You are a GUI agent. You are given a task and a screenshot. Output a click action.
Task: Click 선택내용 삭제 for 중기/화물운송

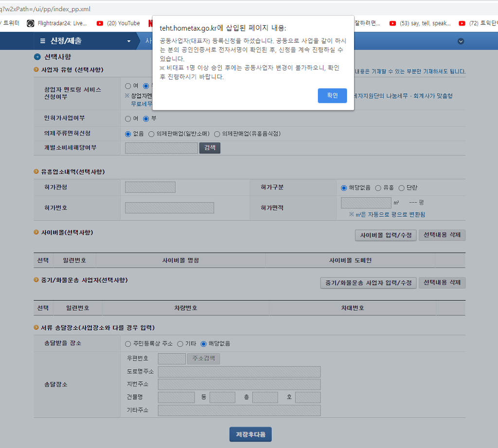click(442, 283)
